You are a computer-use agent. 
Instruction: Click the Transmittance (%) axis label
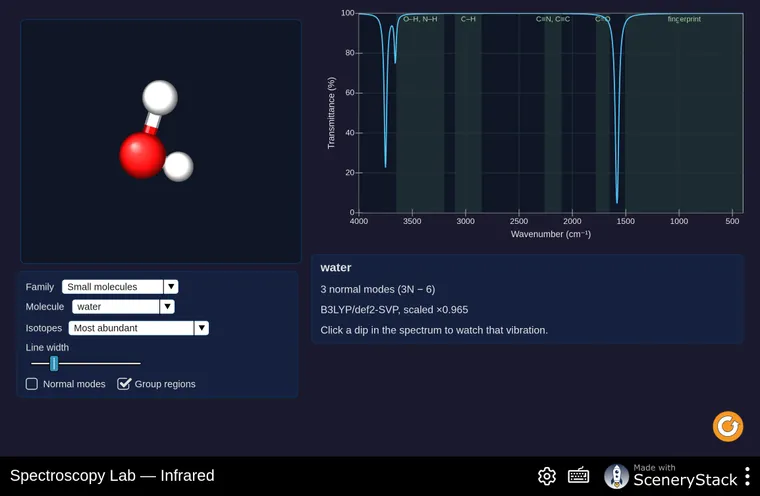(x=331, y=112)
